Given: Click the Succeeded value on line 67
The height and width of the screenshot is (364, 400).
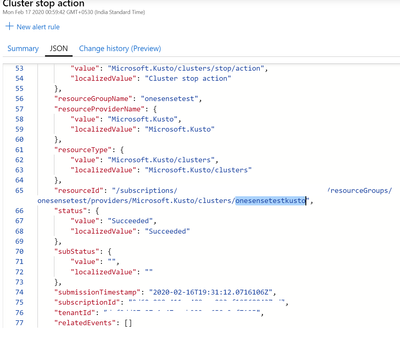Looking at the screenshot, I should [130, 221].
